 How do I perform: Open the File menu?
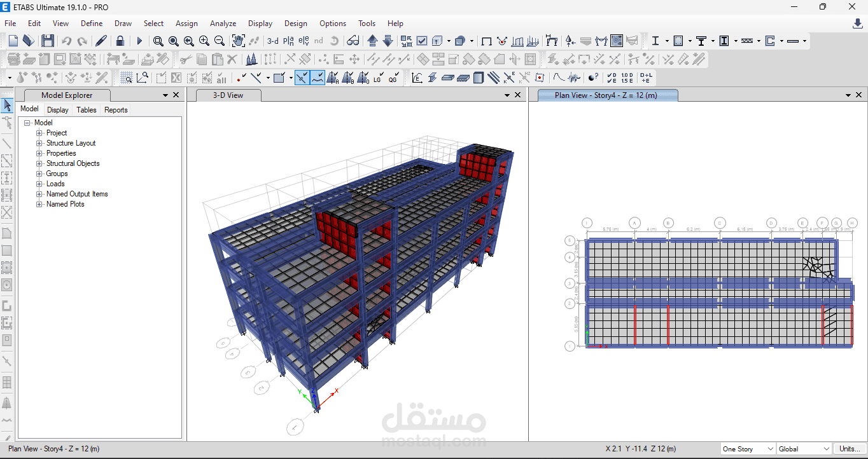pos(10,24)
